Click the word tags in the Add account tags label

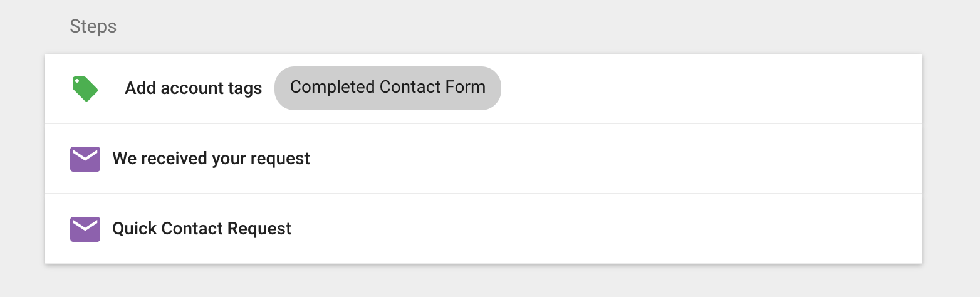coord(242,89)
